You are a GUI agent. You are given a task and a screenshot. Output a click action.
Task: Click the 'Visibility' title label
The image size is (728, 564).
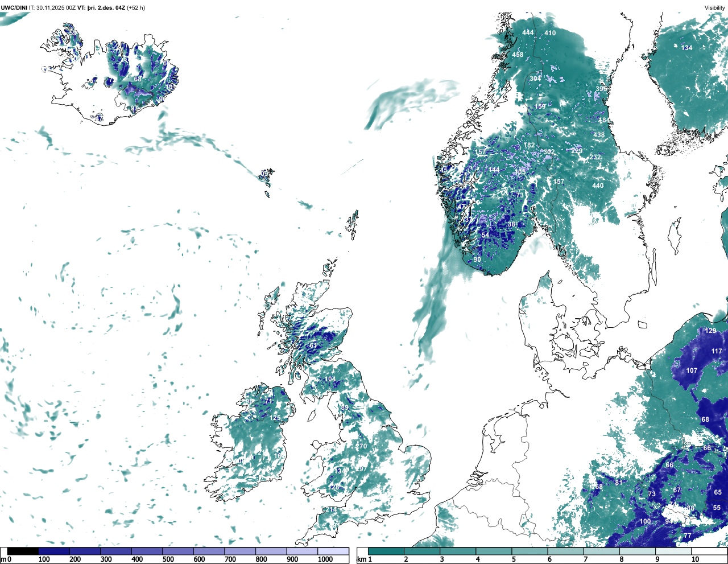715,8
